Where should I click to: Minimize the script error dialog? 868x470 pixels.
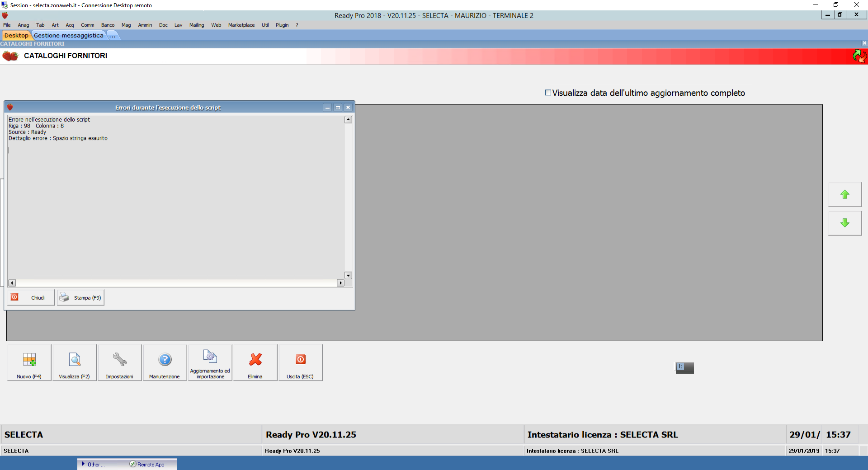[328, 108]
